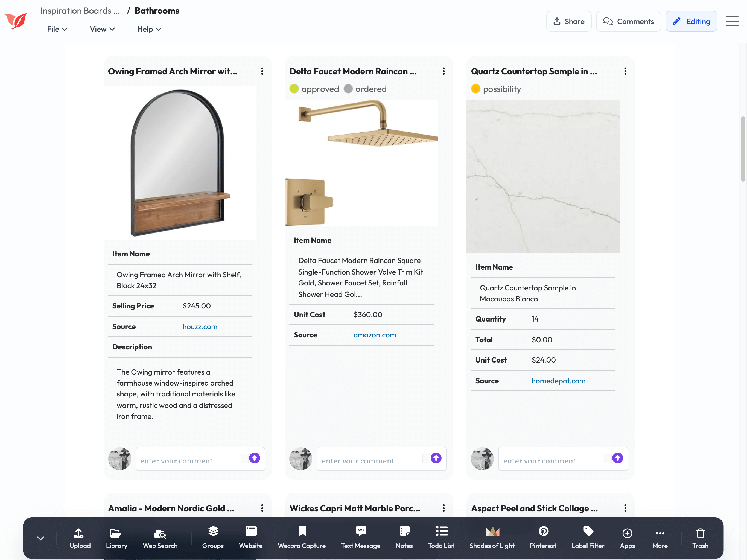Open the hamburger menu at top right
Screen dimensions: 747x560
coord(732,21)
